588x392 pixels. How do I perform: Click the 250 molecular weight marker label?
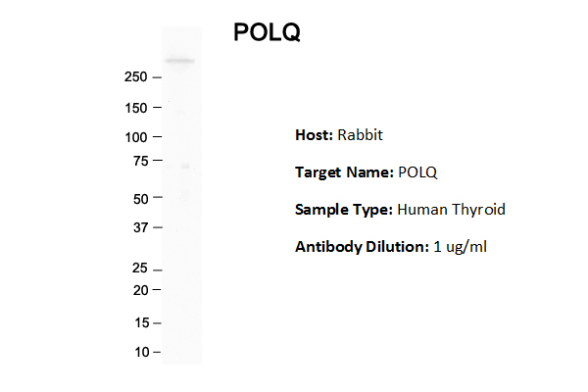click(135, 77)
